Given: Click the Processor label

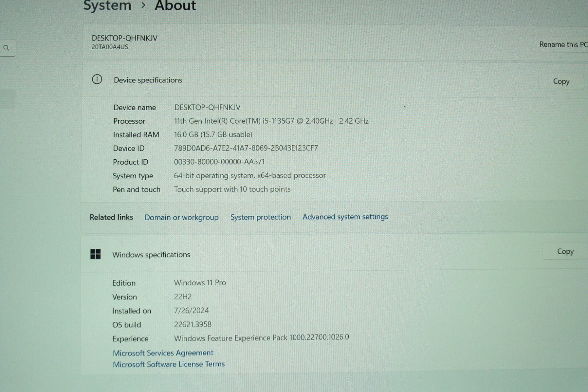Looking at the screenshot, I should click(129, 121).
